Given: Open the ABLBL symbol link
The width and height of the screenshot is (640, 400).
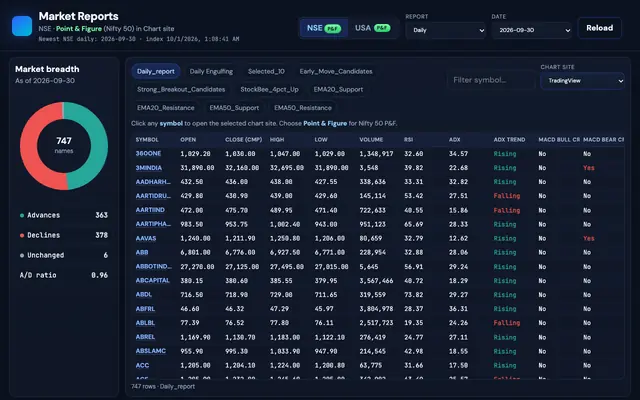Looking at the screenshot, I should [x=145, y=323].
